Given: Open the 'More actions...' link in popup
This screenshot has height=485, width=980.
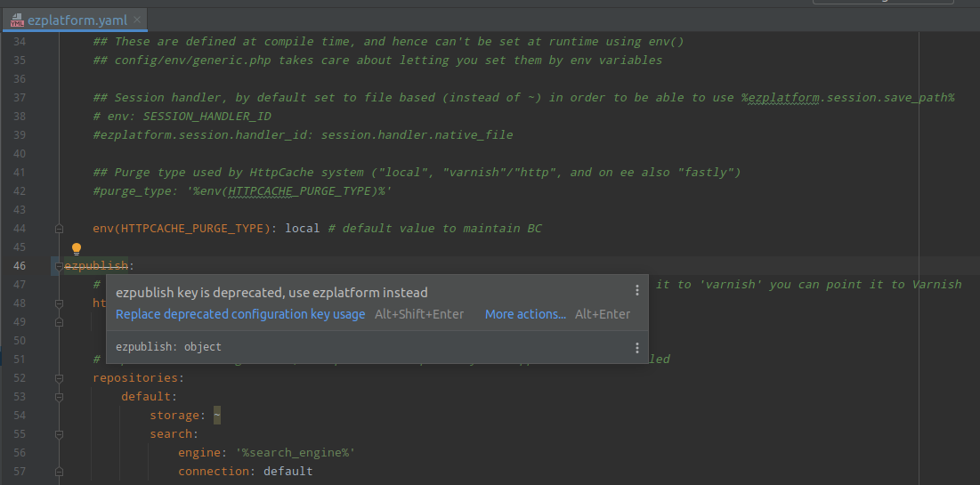Looking at the screenshot, I should pos(525,314).
